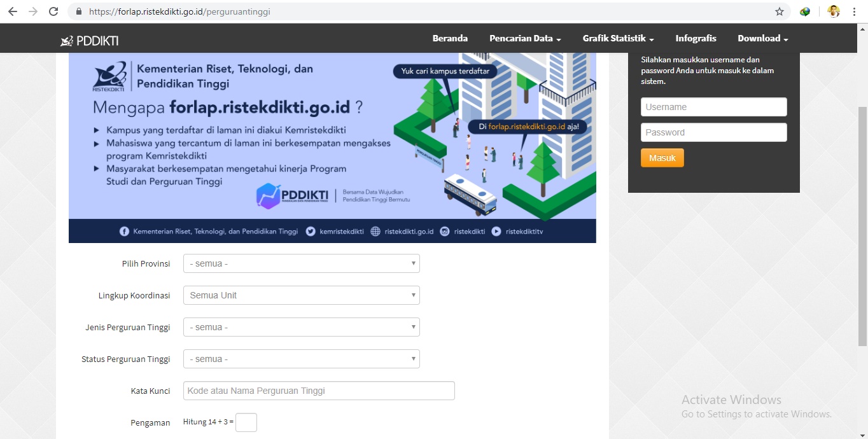Click 'Mengapa forlap.ristekdikti.go.id ?' heading
Viewport: 868px width, 439px height.
[228, 107]
